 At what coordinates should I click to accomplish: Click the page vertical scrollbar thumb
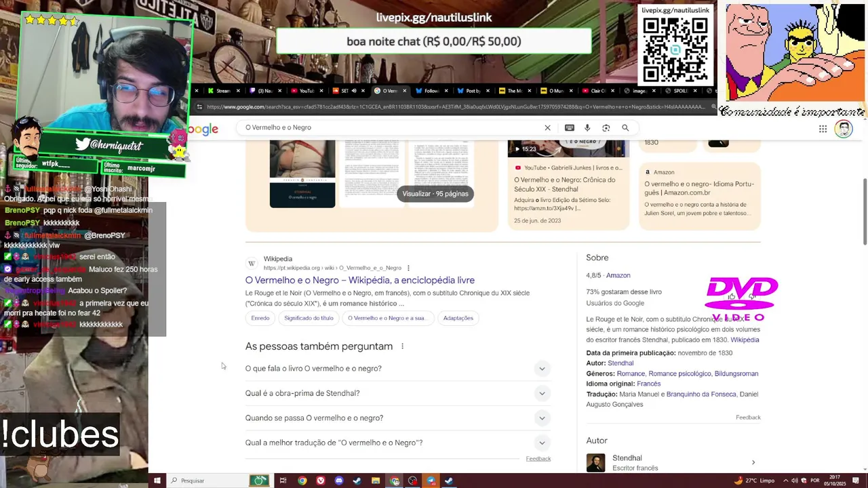tap(865, 211)
